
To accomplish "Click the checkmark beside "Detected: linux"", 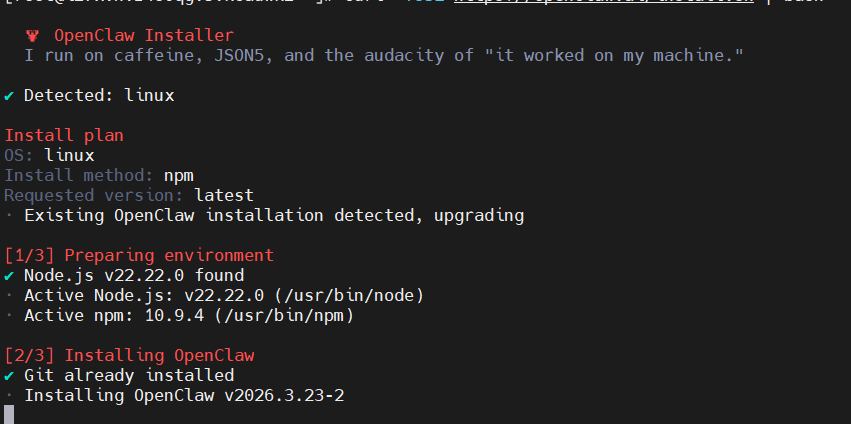I will click(9, 96).
